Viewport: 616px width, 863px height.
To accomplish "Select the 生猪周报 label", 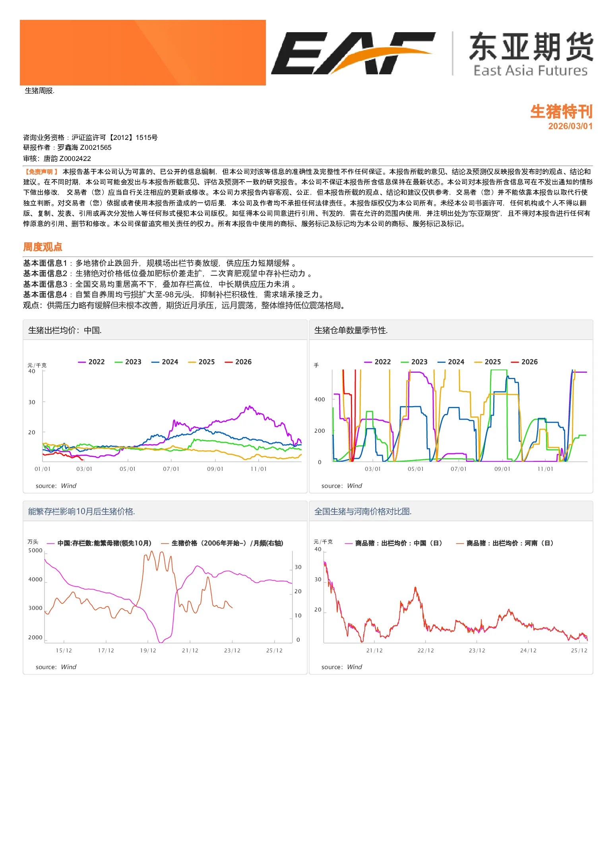I will (39, 91).
